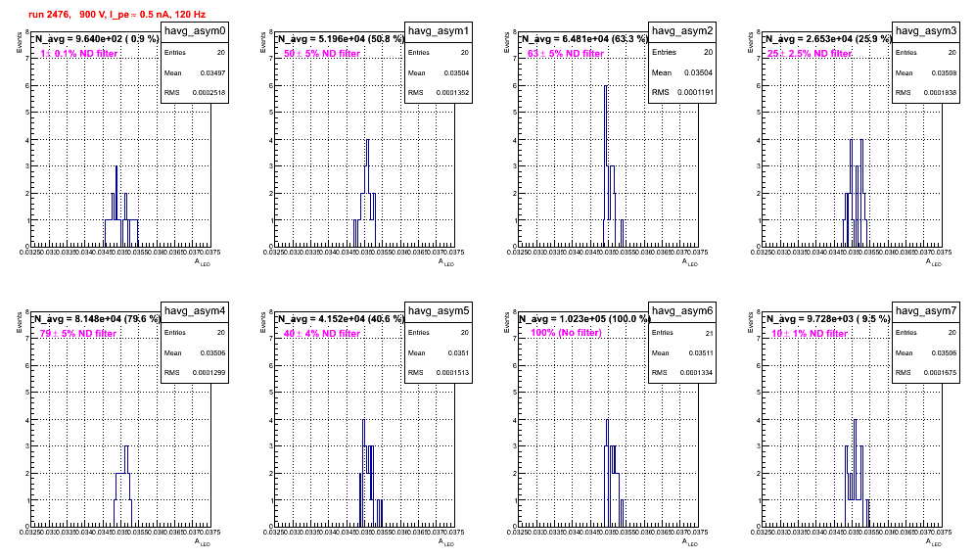Click the A_LED axis title under havg_asym7 plot
Image resolution: width=975 pixels, height=560 pixels.
point(934,542)
